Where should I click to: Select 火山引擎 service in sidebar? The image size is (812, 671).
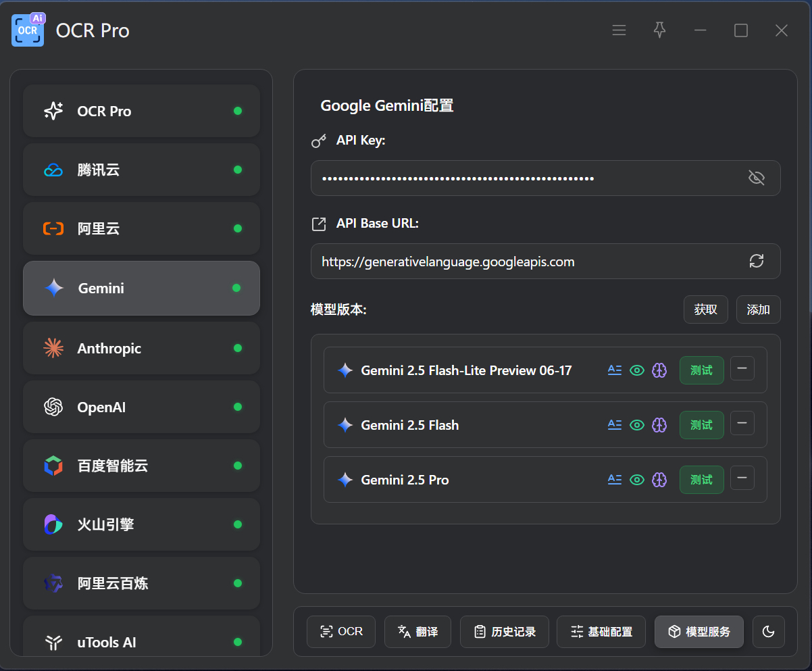(142, 524)
